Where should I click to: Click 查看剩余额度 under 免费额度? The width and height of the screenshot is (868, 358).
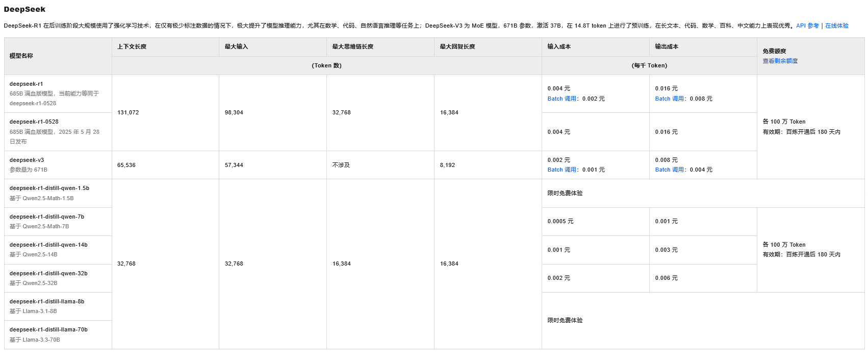click(780, 61)
